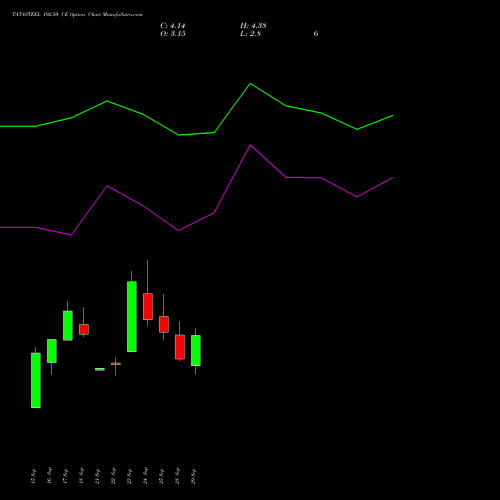
Task: Click the '17 Sep' date label
Action: coord(65,476)
